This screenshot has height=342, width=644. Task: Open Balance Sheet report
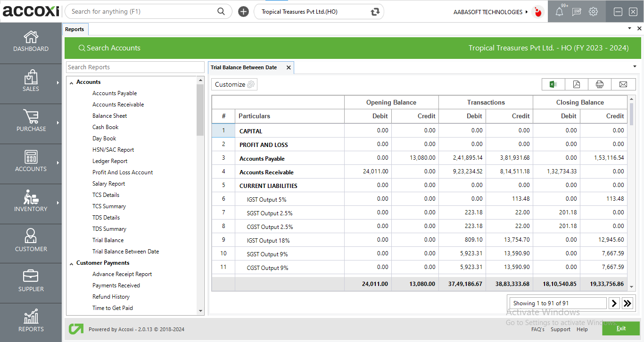pos(109,116)
